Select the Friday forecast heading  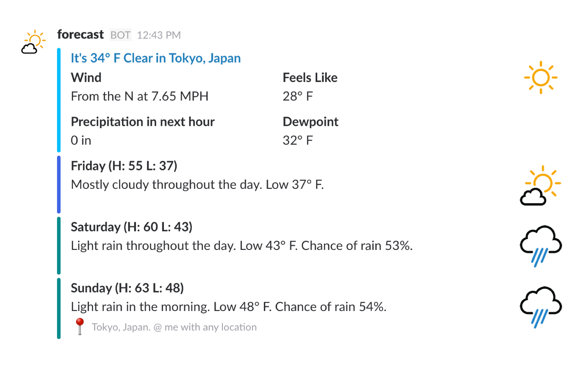124,166
